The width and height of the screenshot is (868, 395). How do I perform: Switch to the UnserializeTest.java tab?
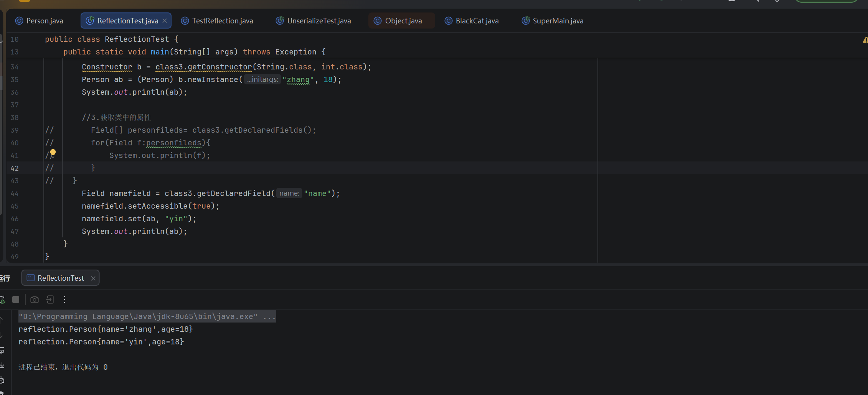pyautogui.click(x=314, y=21)
